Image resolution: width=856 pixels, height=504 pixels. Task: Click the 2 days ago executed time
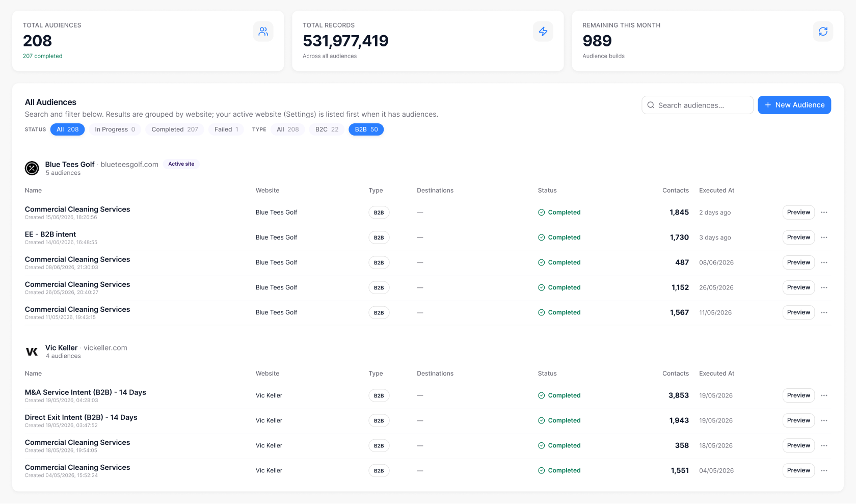coord(715,213)
